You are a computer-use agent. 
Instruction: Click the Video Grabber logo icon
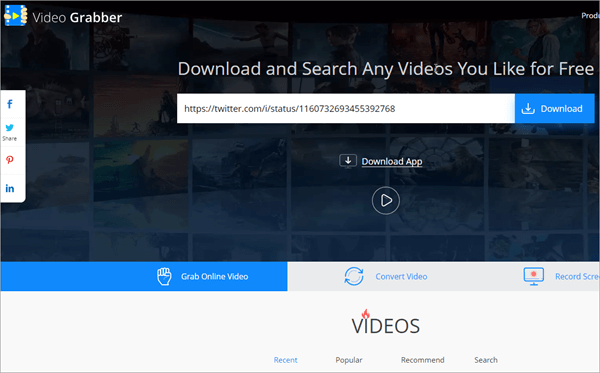16,16
